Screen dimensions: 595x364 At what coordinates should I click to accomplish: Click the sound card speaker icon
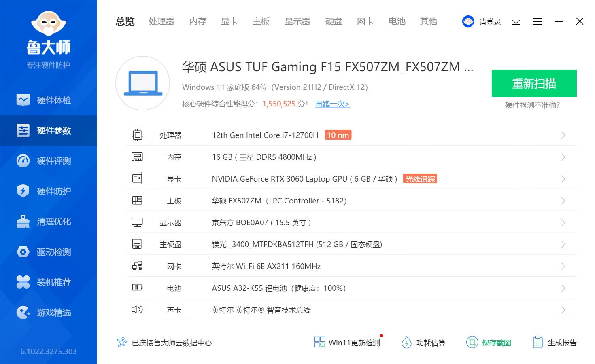(137, 309)
